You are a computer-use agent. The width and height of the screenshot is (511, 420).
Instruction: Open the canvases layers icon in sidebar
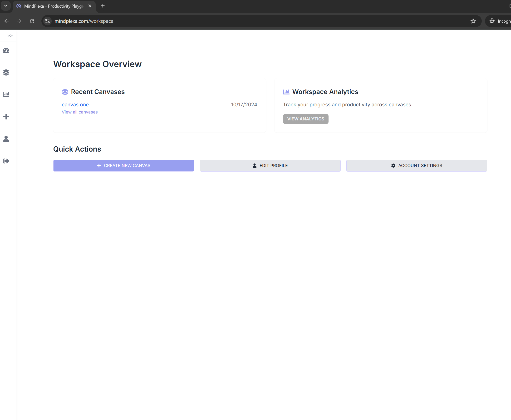(6, 72)
